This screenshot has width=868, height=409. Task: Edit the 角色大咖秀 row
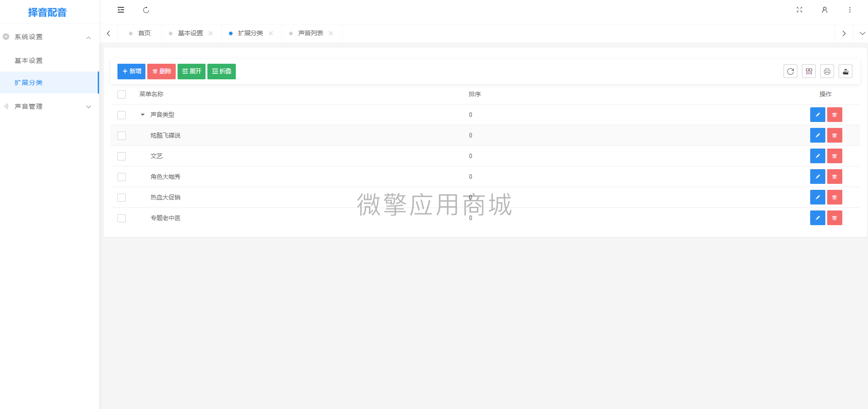tap(818, 177)
